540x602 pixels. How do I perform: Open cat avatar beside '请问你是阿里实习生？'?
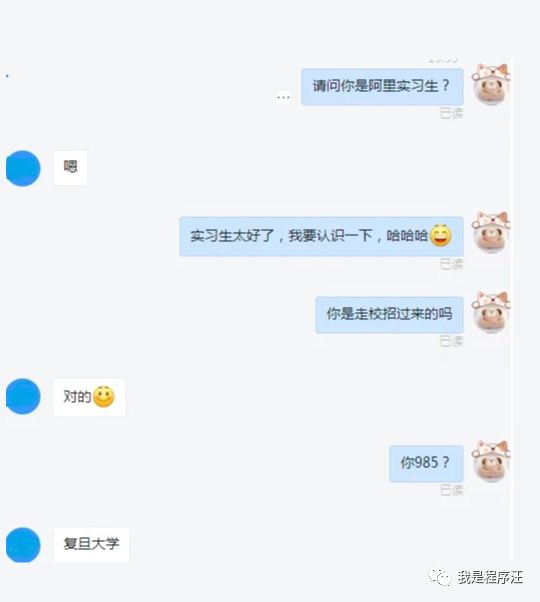[x=491, y=84]
